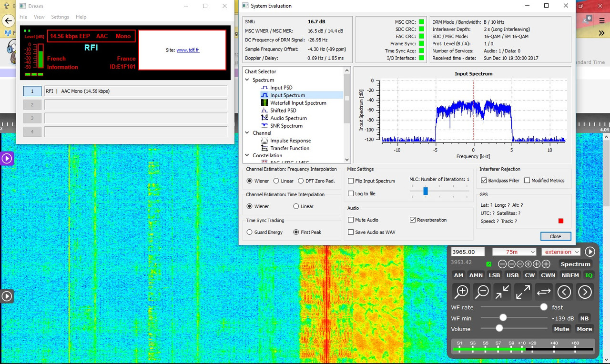The image size is (610, 364).
Task: Select Waterfall Input Spectrum chart icon
Action: pyautogui.click(x=264, y=103)
